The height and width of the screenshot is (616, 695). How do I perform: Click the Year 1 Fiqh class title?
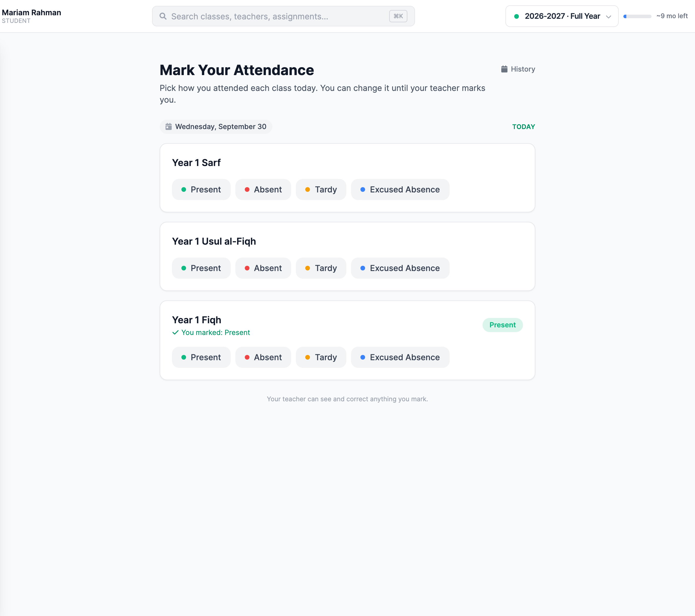tap(197, 320)
